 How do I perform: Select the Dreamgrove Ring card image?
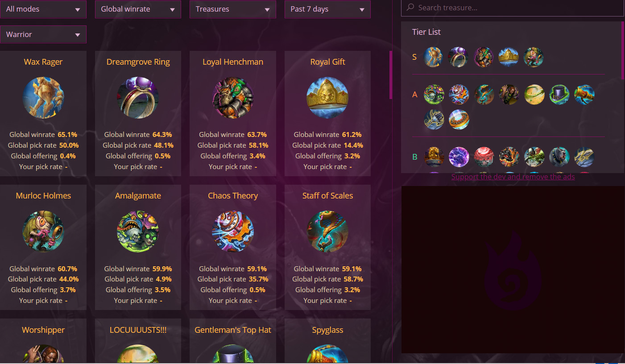pos(138,98)
